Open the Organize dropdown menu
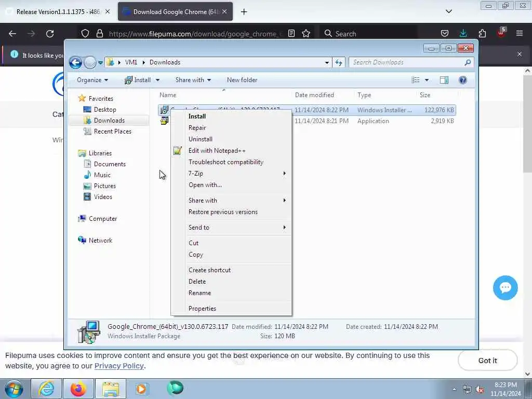Screen dimensions: 532x399 (x=92, y=80)
